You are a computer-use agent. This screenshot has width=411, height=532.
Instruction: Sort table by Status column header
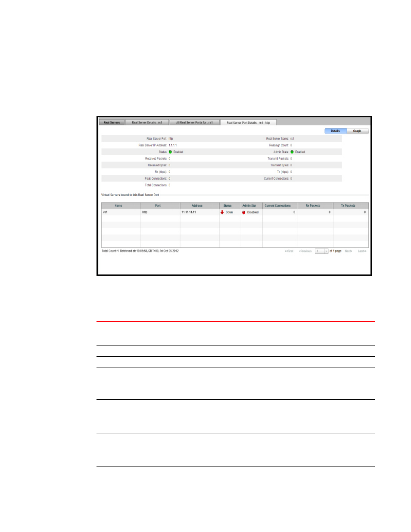230,205
